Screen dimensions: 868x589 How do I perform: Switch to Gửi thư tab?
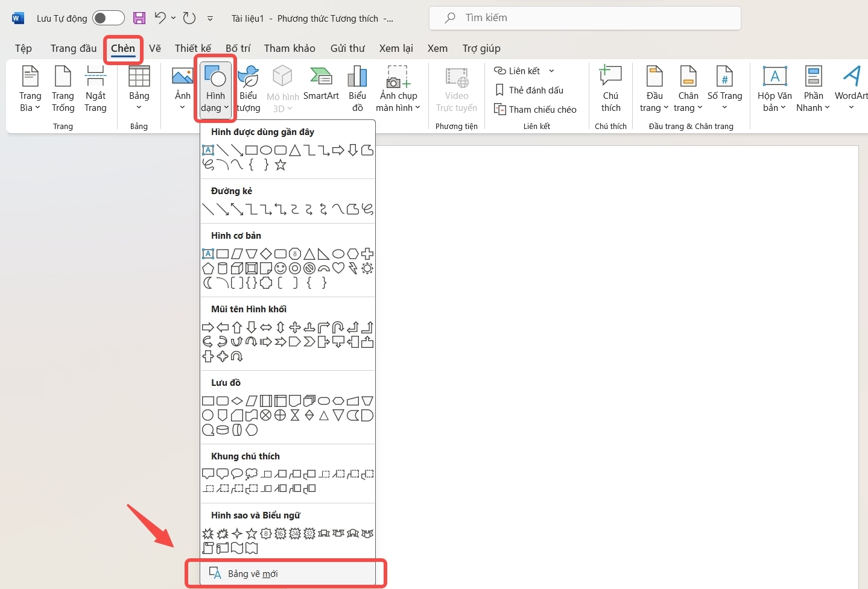coord(347,48)
